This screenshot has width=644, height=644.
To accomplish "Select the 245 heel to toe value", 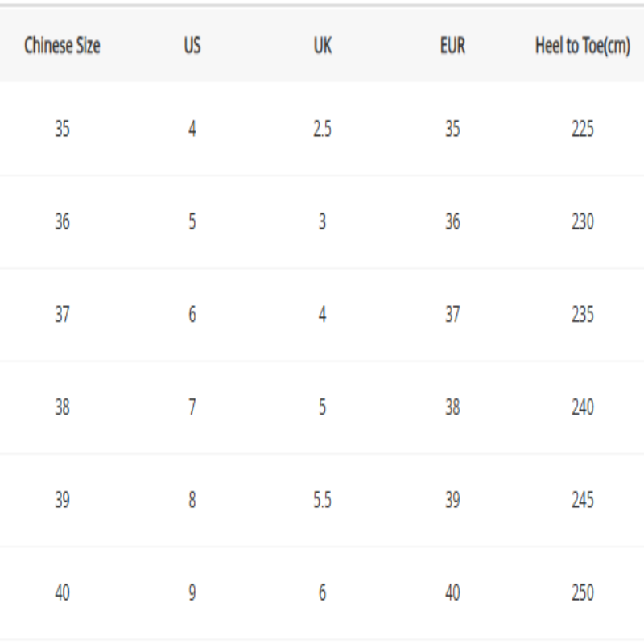I will coord(582,500).
